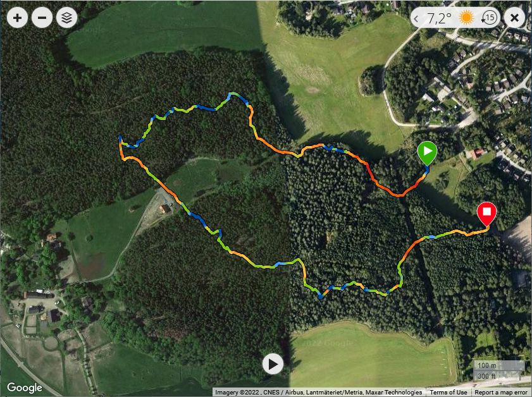This screenshot has width=532, height=397.
Task: Open the Google logo link
Action: 25,388
